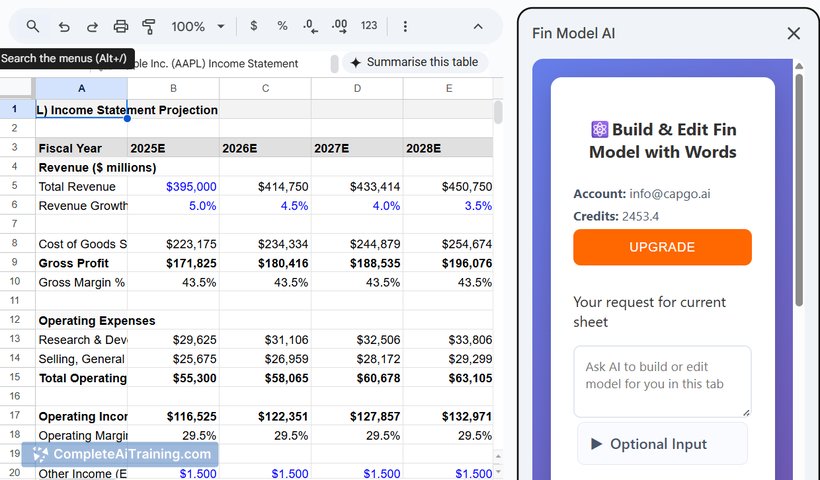820x480 pixels.
Task: Click the 5.0% revenue growth cell
Action: coord(173,206)
